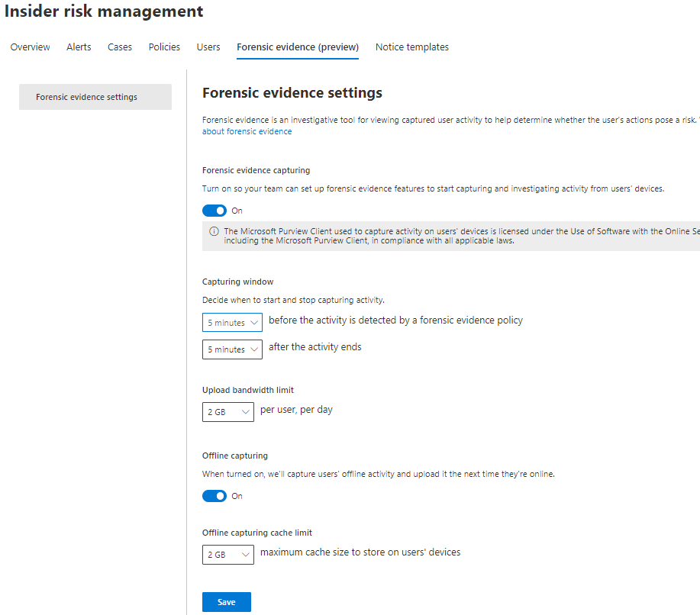Select Forensic evidence settings in the left sidebar

[x=95, y=97]
